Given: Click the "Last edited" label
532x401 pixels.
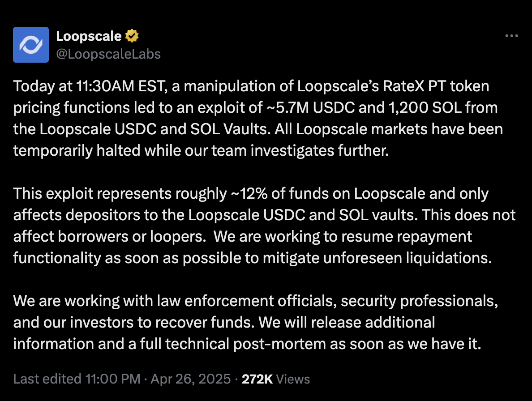Looking at the screenshot, I should (x=47, y=379).
